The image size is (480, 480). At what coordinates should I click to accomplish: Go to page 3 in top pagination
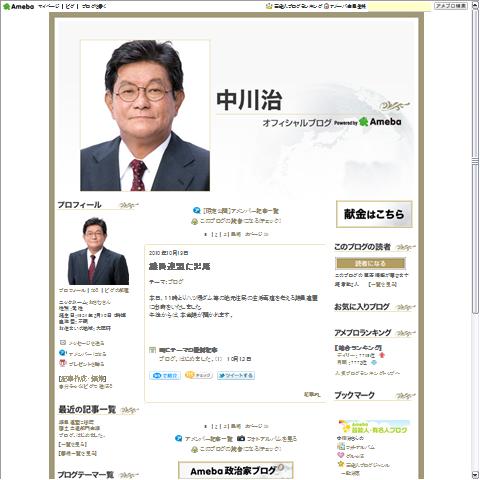[x=225, y=234]
